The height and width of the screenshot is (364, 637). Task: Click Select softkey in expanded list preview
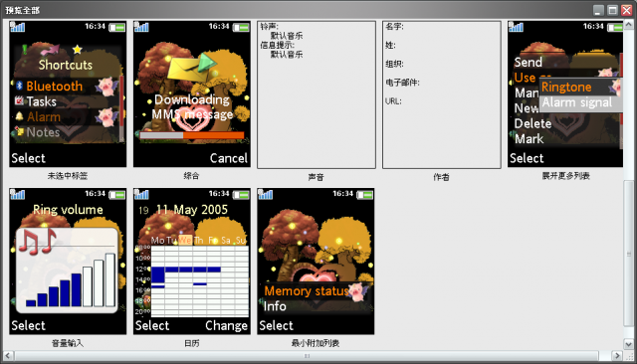527,158
